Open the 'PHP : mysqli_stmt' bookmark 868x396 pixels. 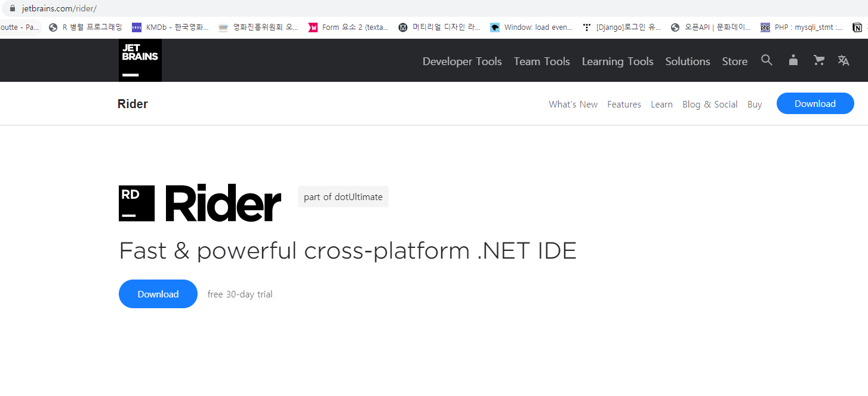(802, 27)
